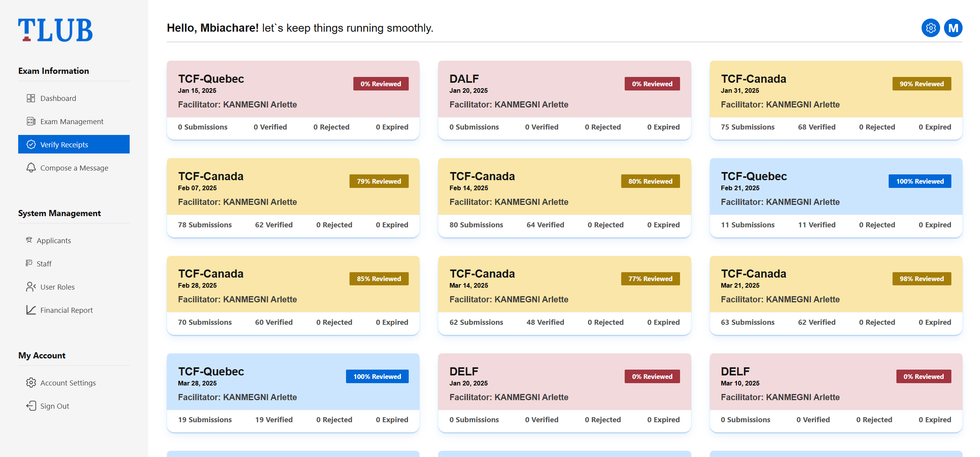Click '11 Verified' text
This screenshot has width=980, height=457.
pyautogui.click(x=817, y=225)
